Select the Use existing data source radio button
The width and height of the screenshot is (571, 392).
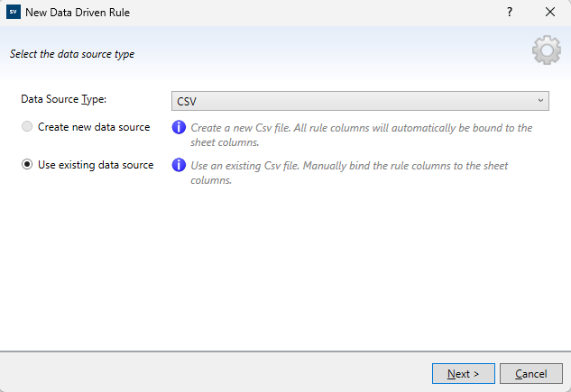27,165
